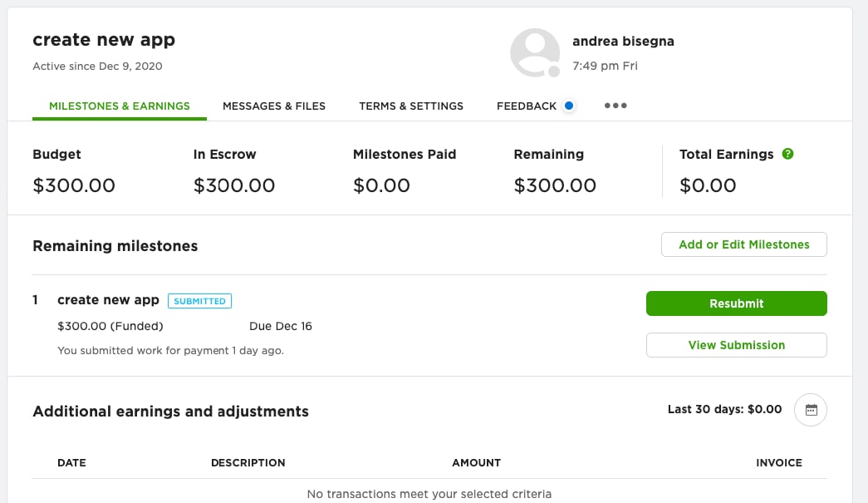This screenshot has height=503, width=868.
Task: Click the blue Feedback notification dot
Action: [568, 106]
